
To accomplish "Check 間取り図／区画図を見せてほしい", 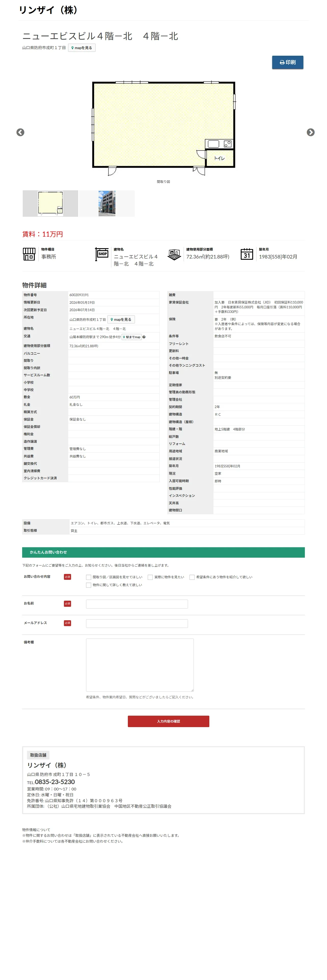I will 88,577.
